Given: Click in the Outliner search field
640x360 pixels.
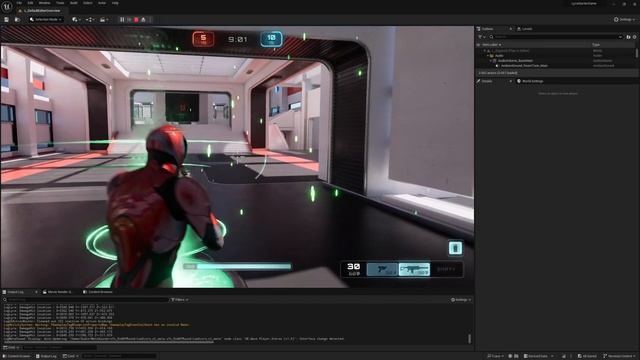Looking at the screenshot, I should point(556,37).
